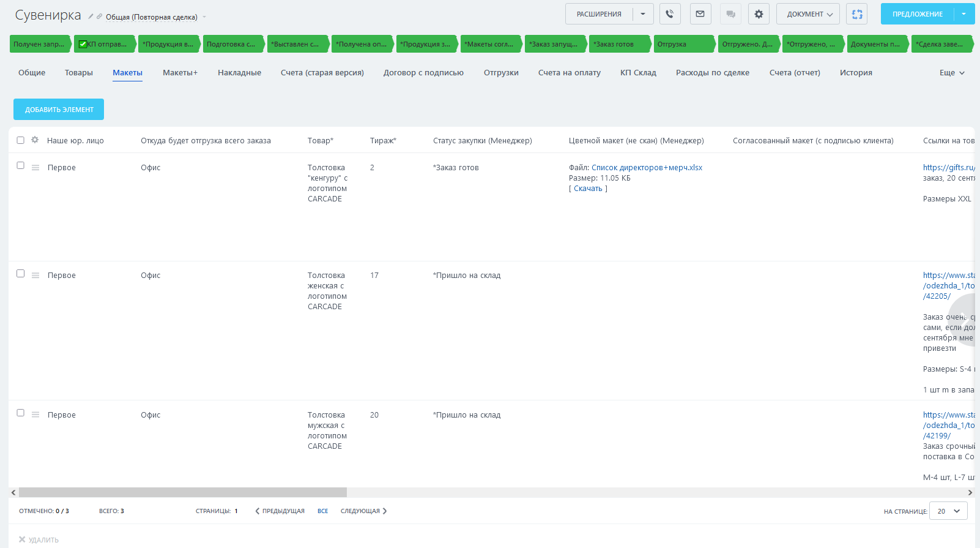Click the blue sync arrows icon
The height and width of the screenshot is (548, 980).
tap(857, 14)
